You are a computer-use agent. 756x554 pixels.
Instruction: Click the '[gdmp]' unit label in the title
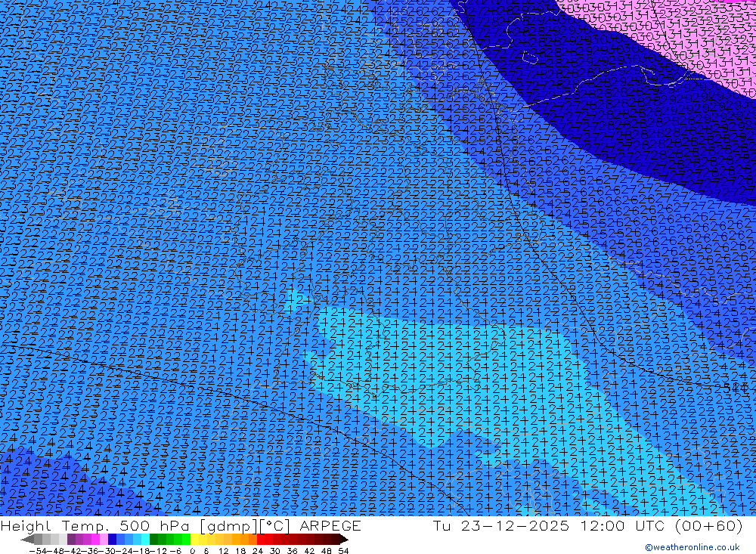[x=229, y=527]
